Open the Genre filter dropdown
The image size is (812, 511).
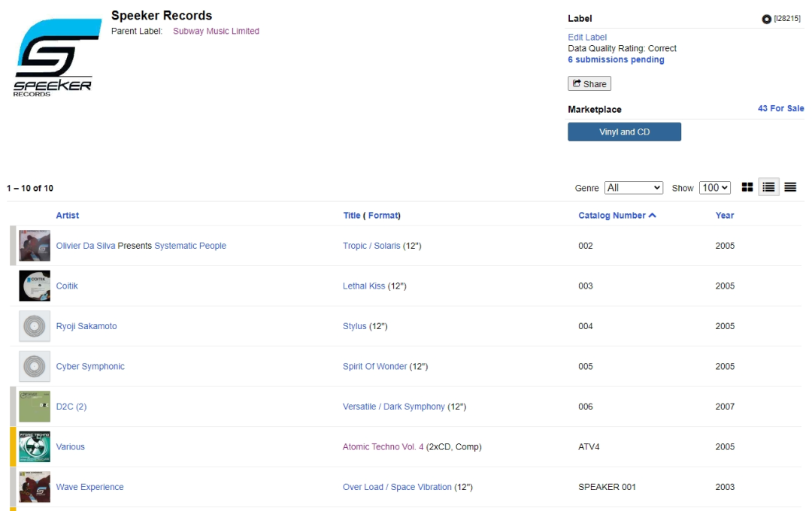pos(633,187)
